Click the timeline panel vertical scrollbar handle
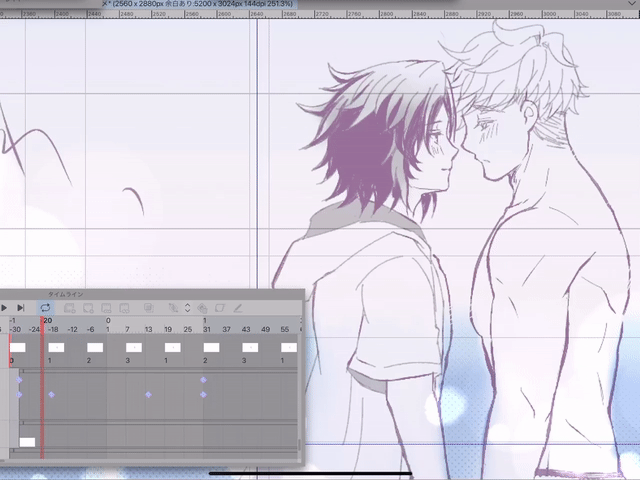The width and height of the screenshot is (640, 480). click(x=299, y=445)
